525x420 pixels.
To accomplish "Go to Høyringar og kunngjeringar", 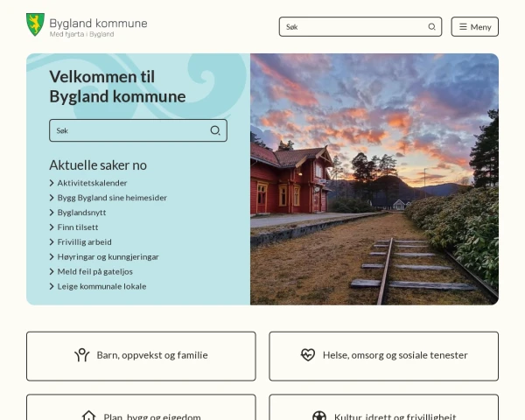I will click(x=108, y=257).
